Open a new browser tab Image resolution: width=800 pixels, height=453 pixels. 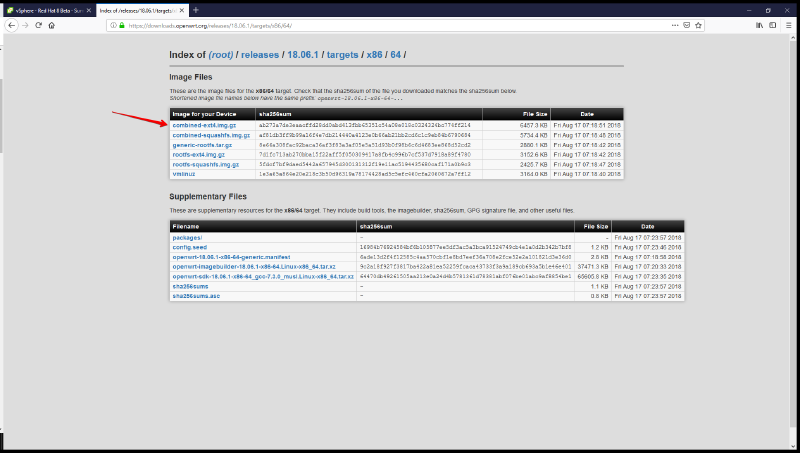tap(196, 8)
